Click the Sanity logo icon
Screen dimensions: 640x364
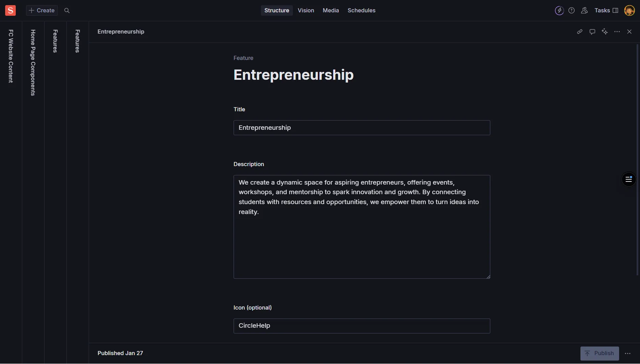click(10, 11)
